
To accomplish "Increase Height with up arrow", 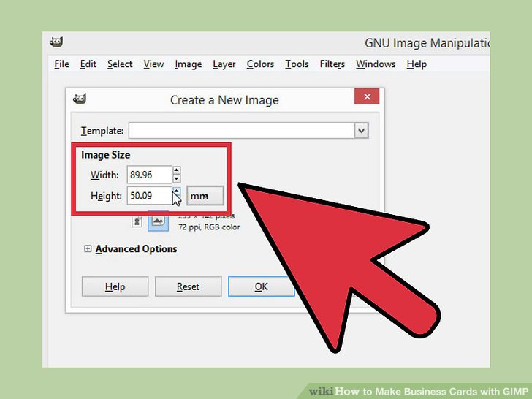I will coord(176,191).
